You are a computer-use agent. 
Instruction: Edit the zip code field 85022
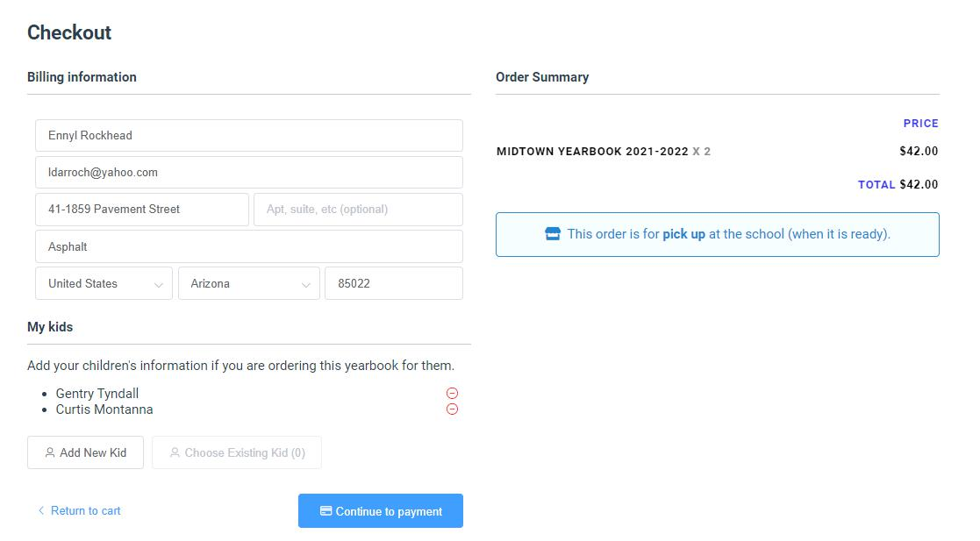[x=394, y=283]
